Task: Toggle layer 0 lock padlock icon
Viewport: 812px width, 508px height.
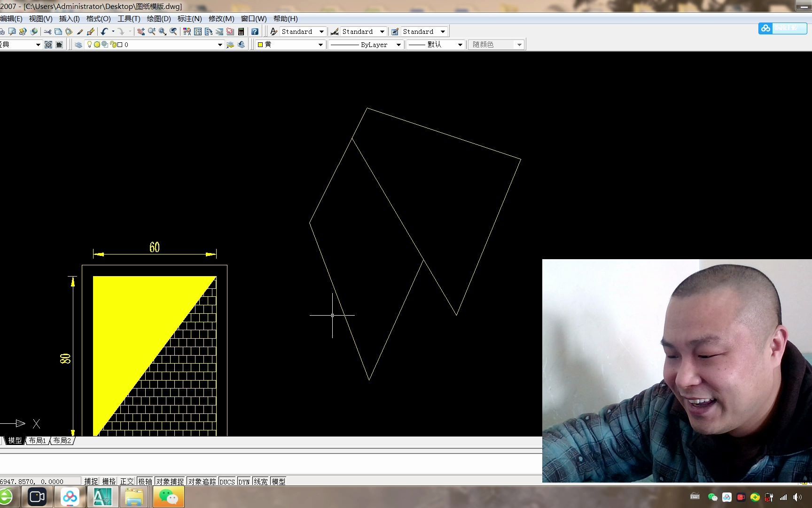Action: [x=113, y=45]
